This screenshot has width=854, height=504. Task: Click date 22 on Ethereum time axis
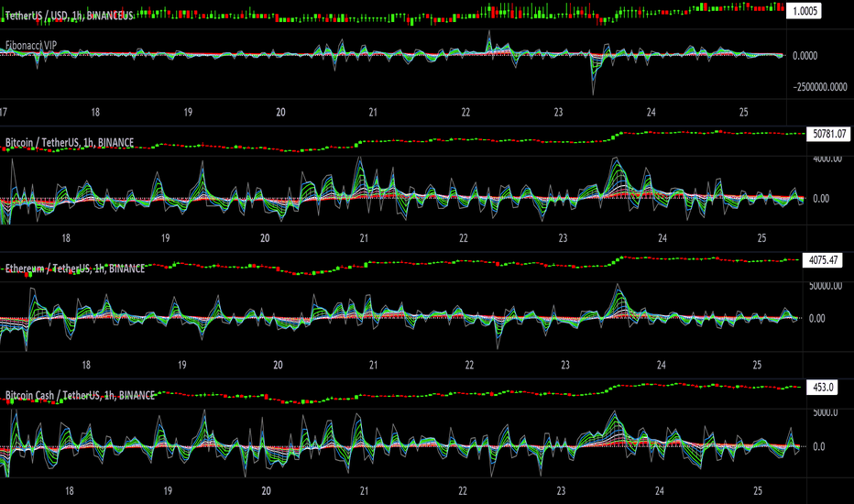[469, 365]
